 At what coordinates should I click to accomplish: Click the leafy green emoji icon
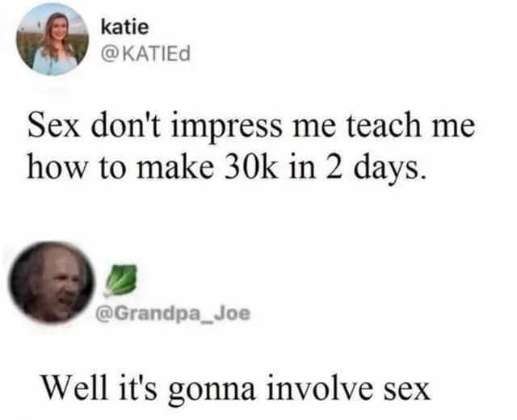[x=120, y=279]
